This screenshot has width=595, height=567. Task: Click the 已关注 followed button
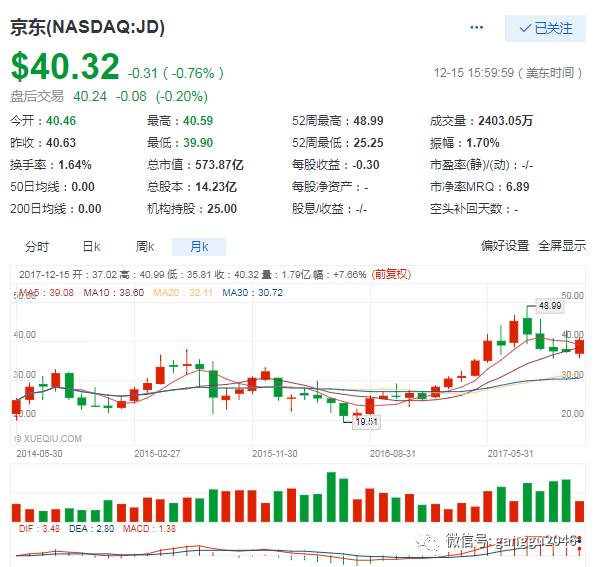pos(545,28)
